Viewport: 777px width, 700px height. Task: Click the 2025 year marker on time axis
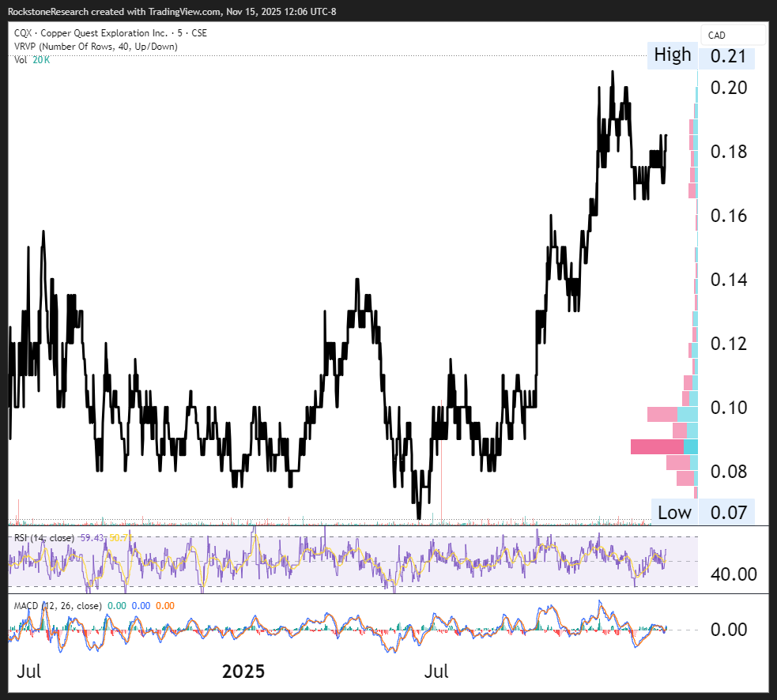243,672
